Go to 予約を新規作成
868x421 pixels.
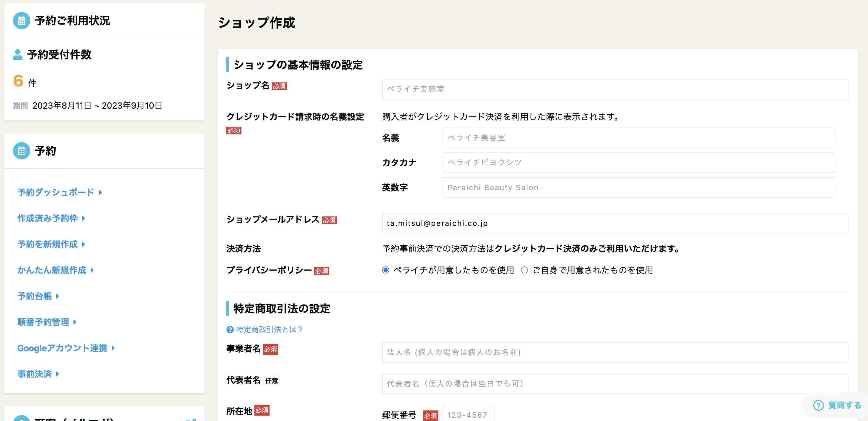[x=48, y=244]
